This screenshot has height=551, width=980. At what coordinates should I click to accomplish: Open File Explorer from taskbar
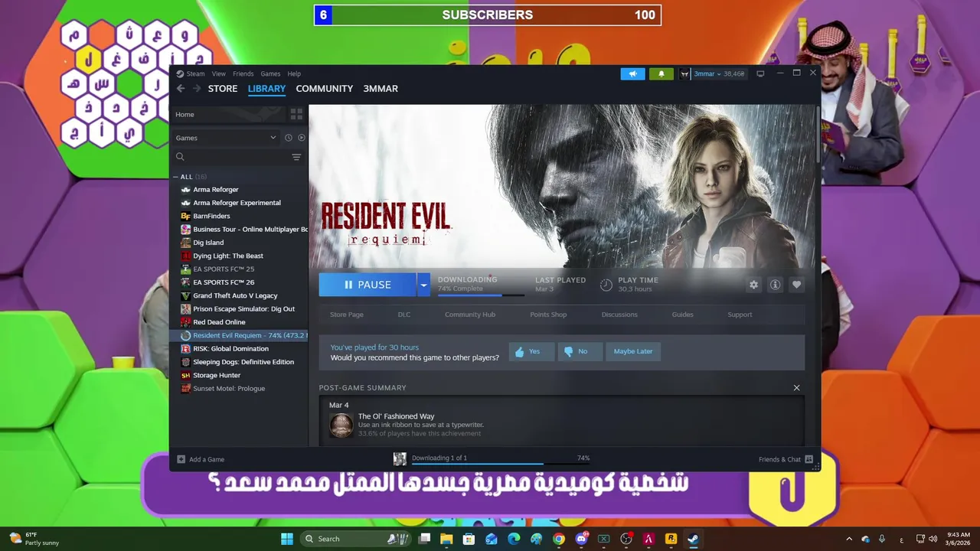coord(446,539)
